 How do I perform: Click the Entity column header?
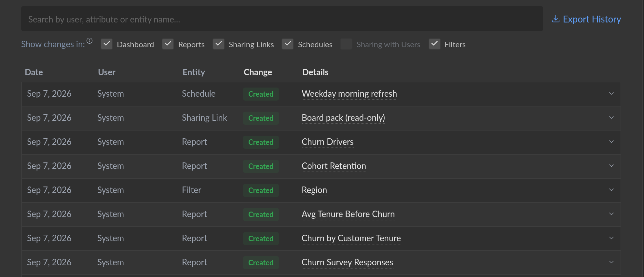click(194, 72)
